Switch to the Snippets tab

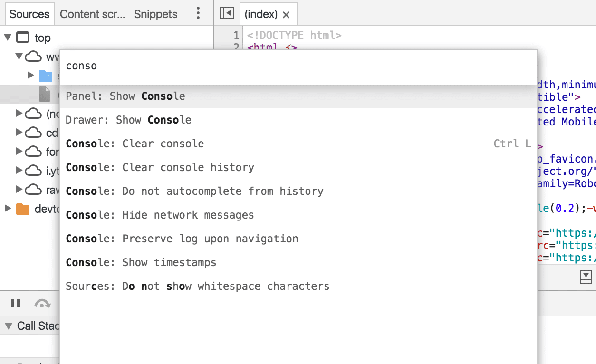[155, 14]
